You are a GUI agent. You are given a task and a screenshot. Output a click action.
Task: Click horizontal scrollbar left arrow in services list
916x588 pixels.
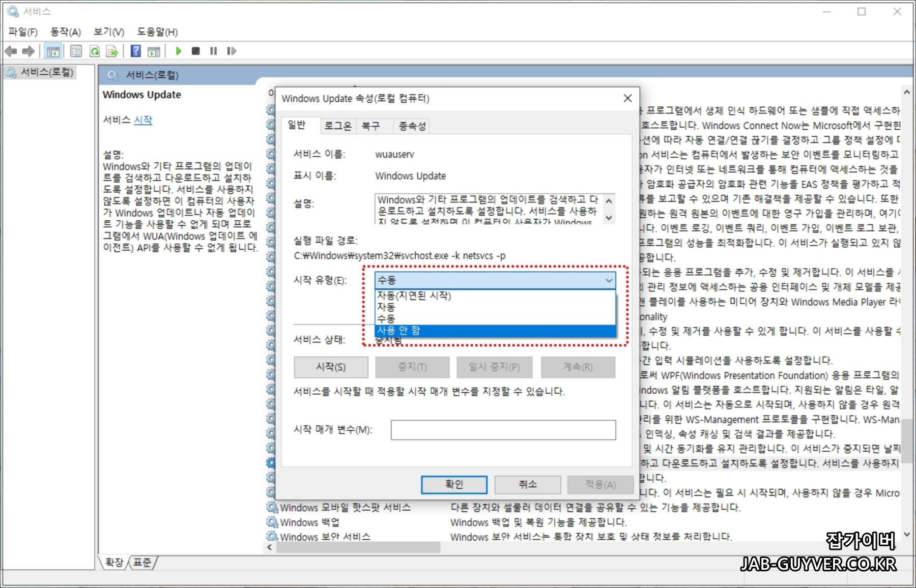pyautogui.click(x=269, y=547)
